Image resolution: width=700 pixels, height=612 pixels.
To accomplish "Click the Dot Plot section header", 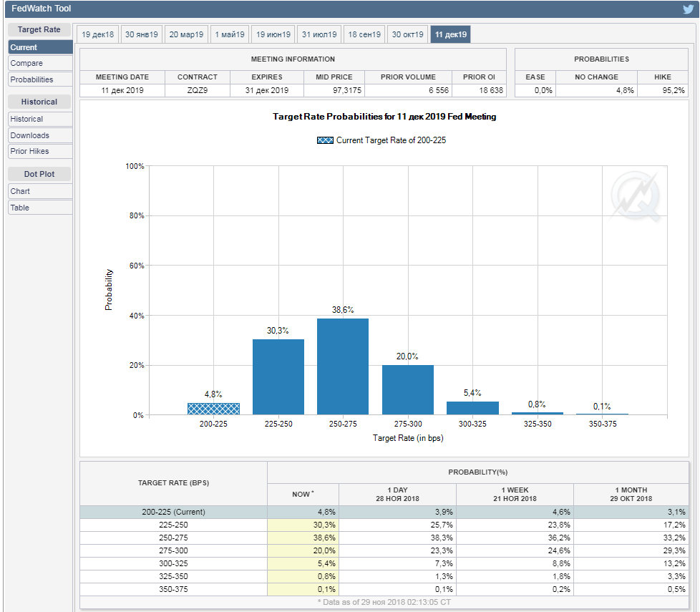I will click(39, 174).
